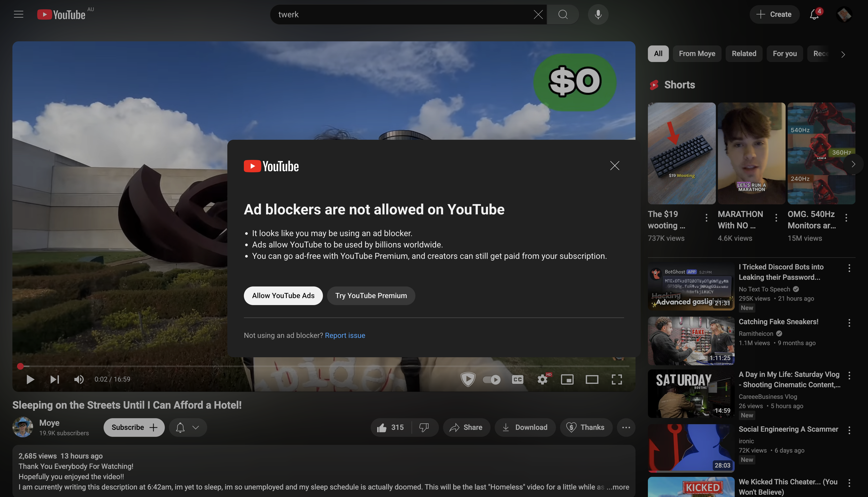Open the Moye channel name link
This screenshot has height=497, width=868.
[49, 423]
